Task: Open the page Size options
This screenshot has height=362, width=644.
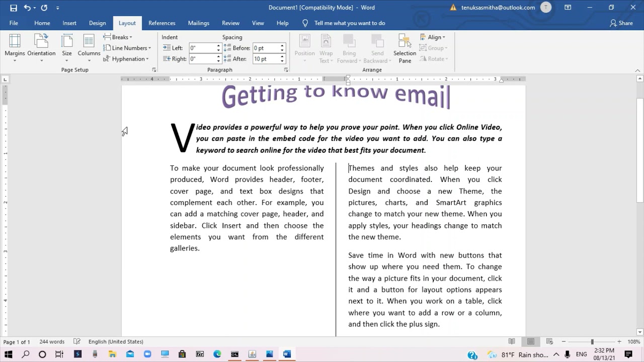Action: click(67, 49)
